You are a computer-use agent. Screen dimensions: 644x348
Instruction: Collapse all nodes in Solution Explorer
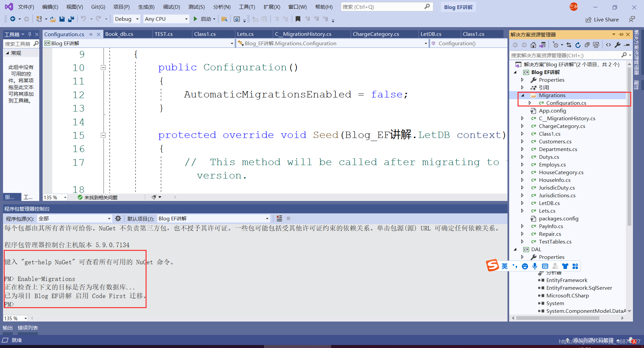tap(587, 45)
